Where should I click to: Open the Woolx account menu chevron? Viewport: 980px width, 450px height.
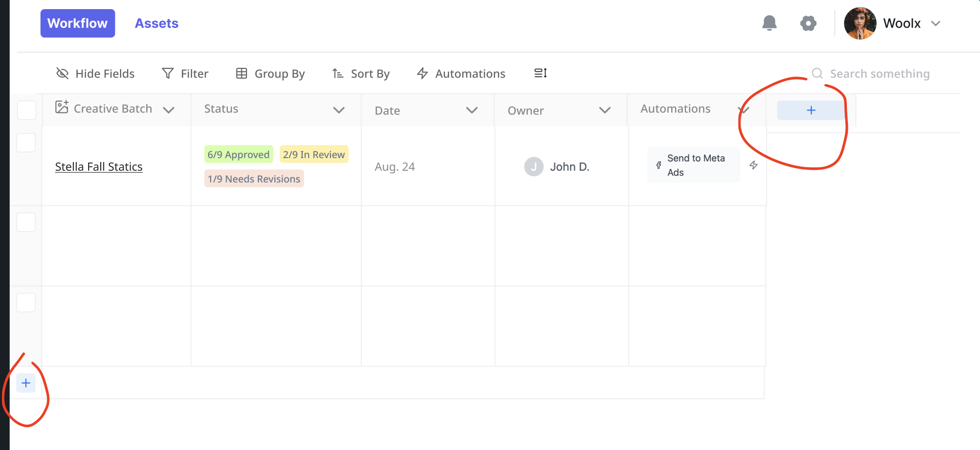pos(935,23)
